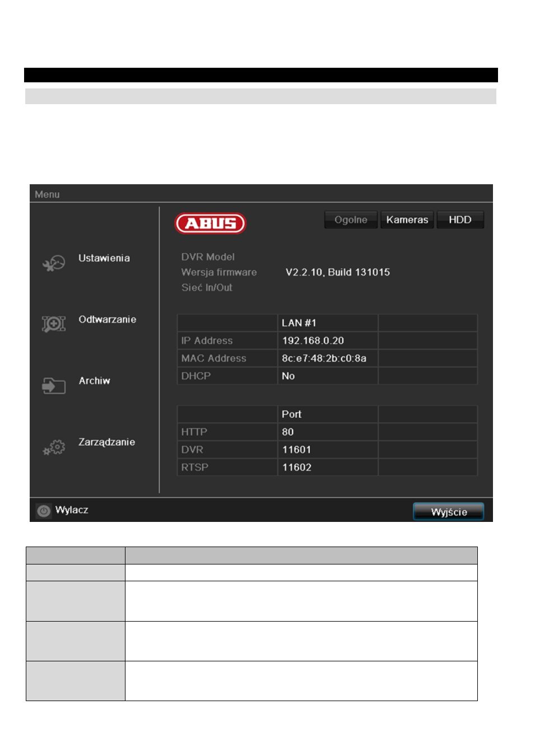Click the Wyjście exit button
Viewport: 535px width, 756px height.
coord(449,512)
